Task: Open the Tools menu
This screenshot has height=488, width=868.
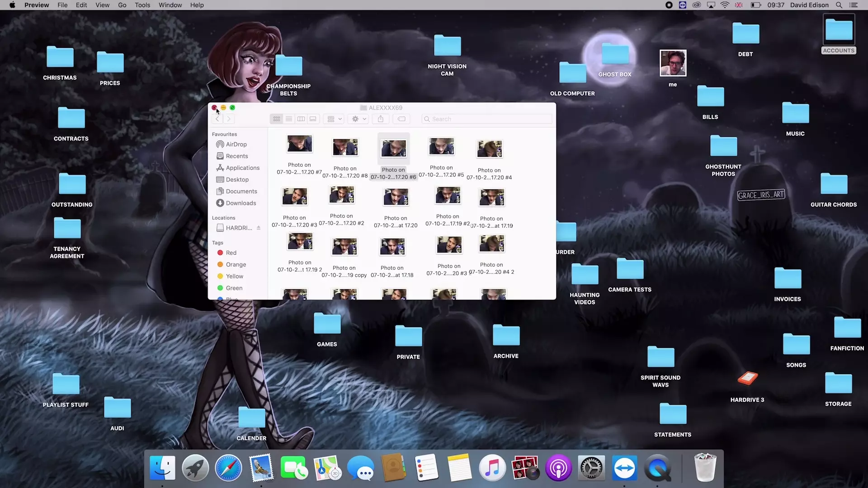Action: point(142,5)
